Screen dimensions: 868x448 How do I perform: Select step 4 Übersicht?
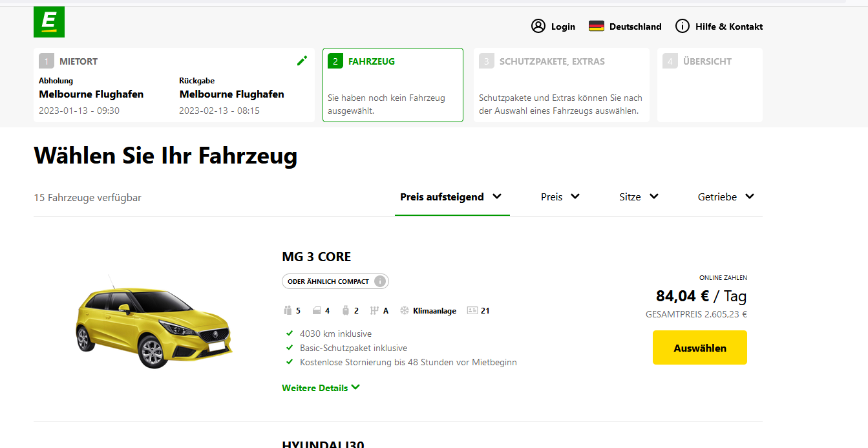[x=710, y=85]
